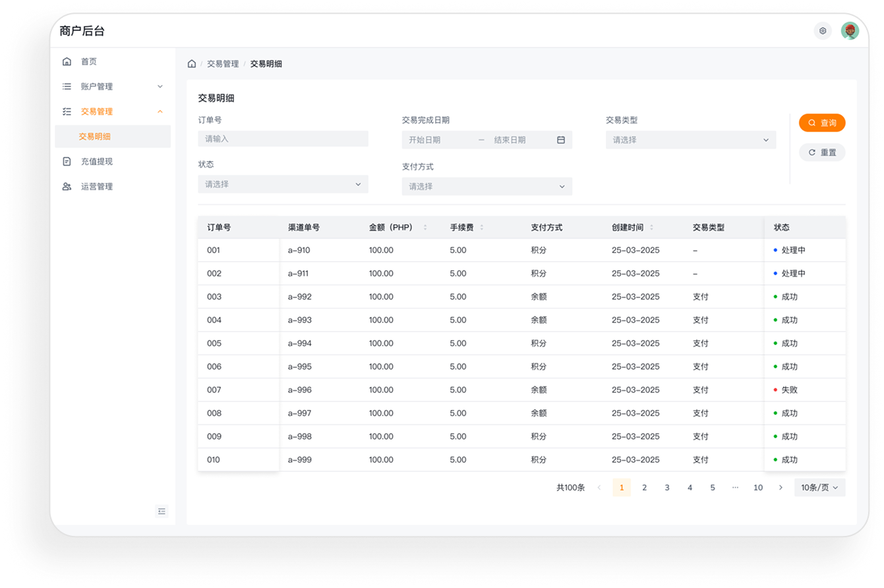Open the 交易类型 dropdown
This screenshot has height=588, width=884.
691,140
